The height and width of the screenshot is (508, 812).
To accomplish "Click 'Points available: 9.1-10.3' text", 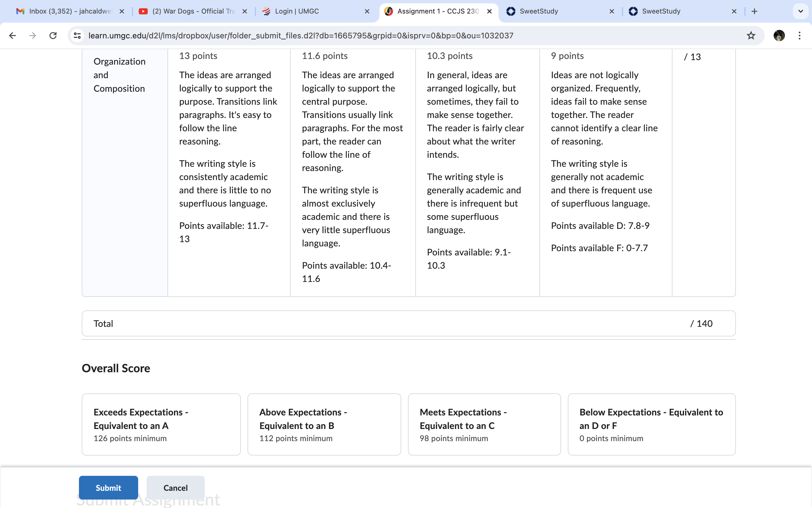I will [469, 259].
